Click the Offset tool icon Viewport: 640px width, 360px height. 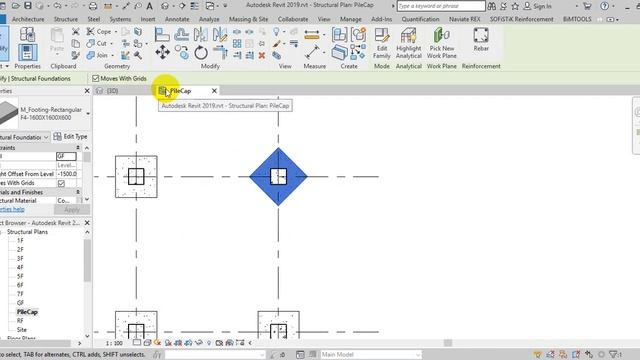(182, 35)
